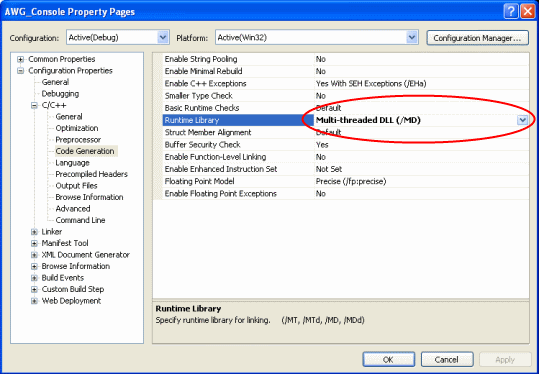This screenshot has height=374, width=539.
Task: Expand the Build Events node
Action: coord(34,278)
